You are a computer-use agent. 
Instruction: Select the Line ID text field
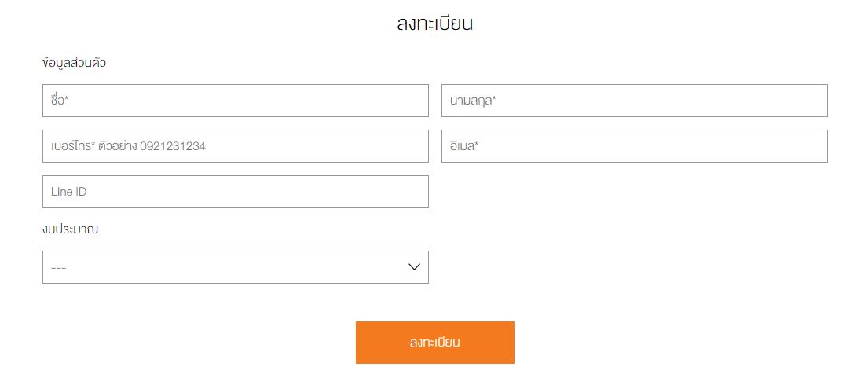pos(236,192)
